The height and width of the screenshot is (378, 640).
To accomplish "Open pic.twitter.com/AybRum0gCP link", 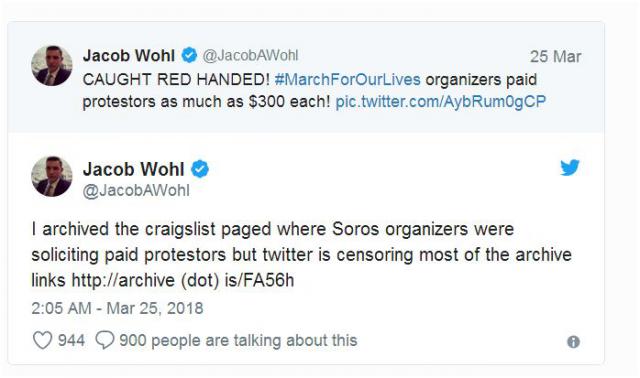I will [440, 102].
